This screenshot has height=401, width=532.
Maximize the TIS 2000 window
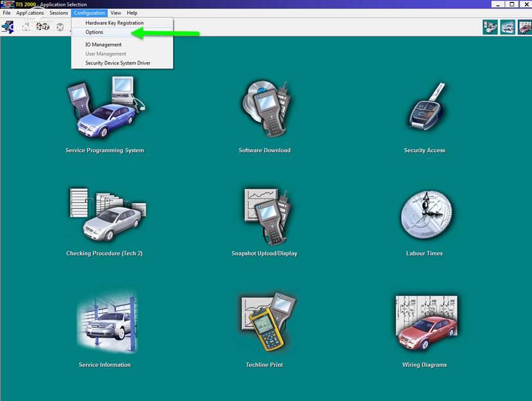pos(512,4)
